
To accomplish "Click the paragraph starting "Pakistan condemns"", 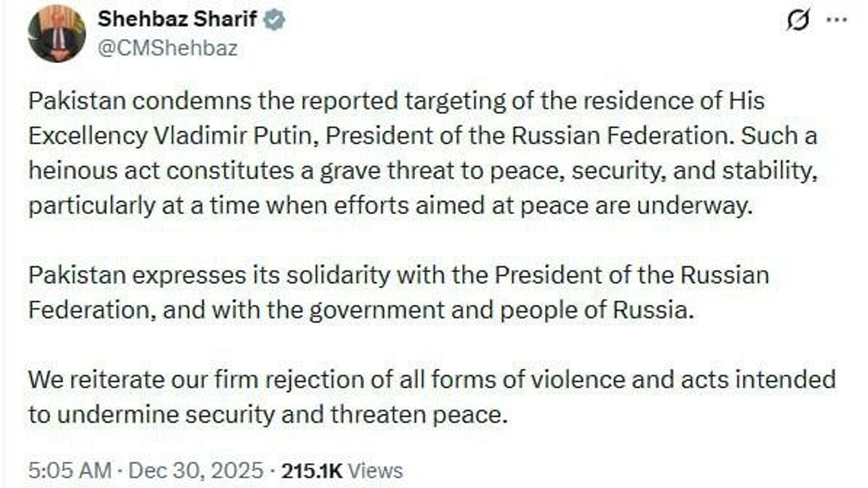I will pos(407,153).
